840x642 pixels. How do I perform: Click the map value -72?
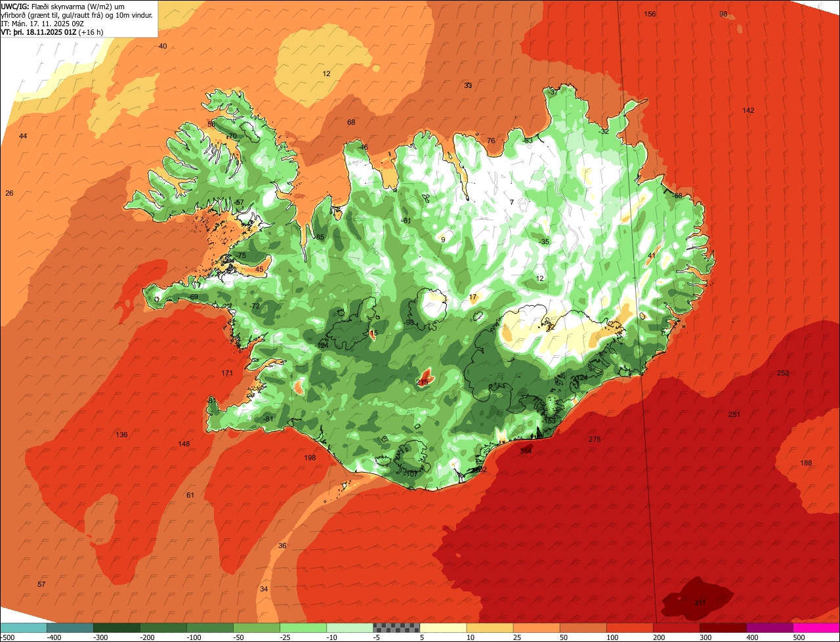[255, 306]
